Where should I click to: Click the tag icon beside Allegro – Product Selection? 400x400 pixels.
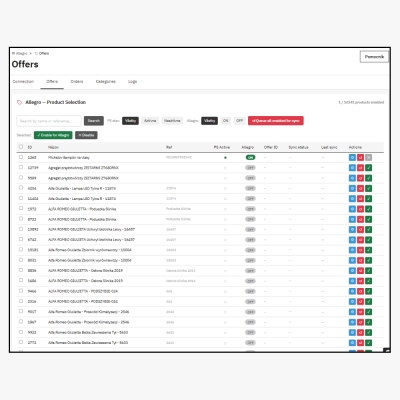pos(19,102)
